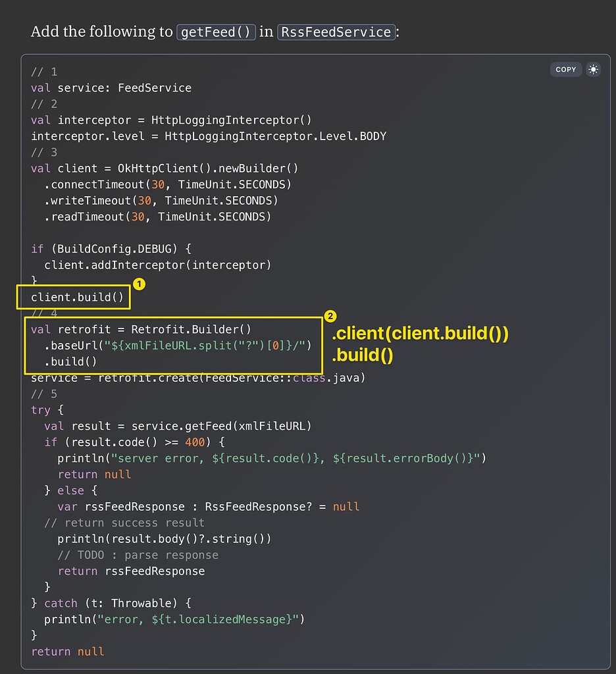Click the 'println("error, ${t.localizedMessage}")' line
Viewport: 616px width, 674px height.
click(x=174, y=620)
